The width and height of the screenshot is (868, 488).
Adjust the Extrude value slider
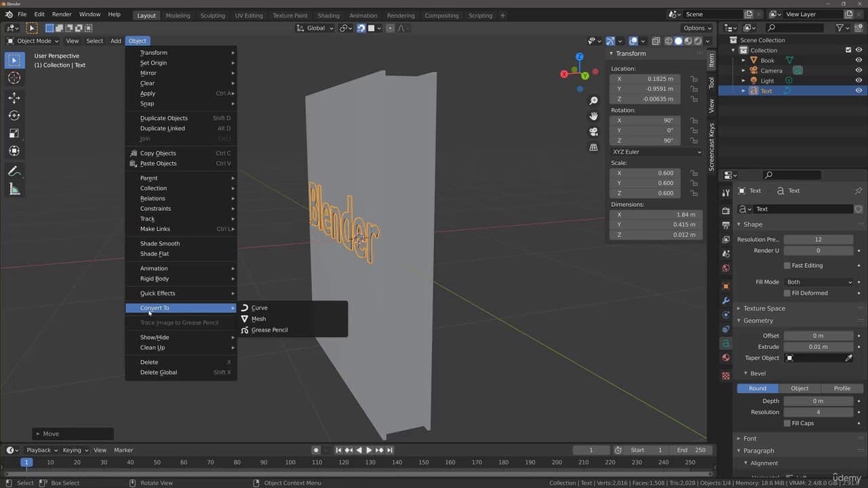[818, 347]
